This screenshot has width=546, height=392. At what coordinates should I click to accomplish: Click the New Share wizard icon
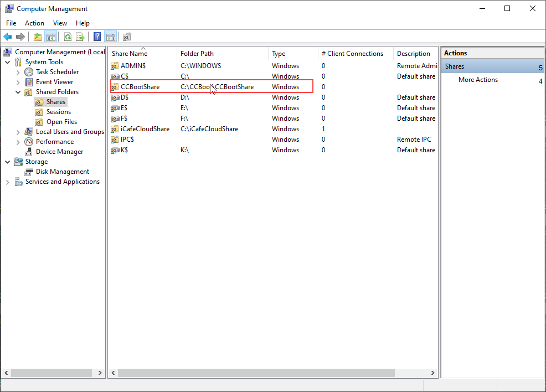click(127, 37)
